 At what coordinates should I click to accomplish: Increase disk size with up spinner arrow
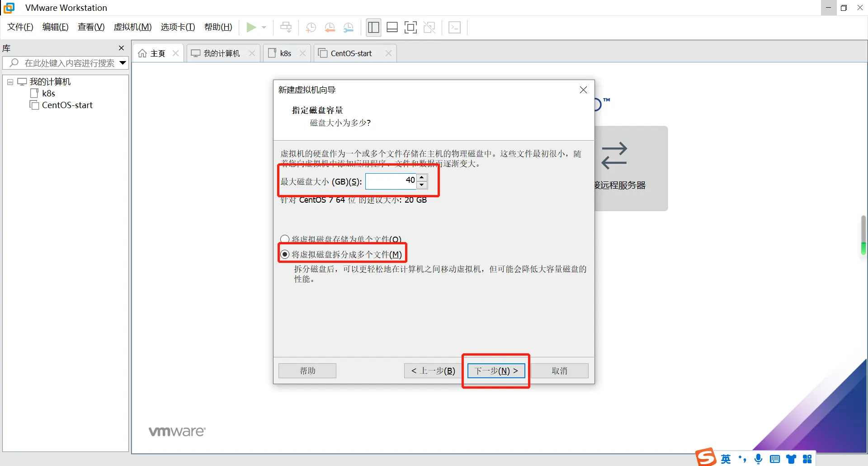click(x=422, y=177)
